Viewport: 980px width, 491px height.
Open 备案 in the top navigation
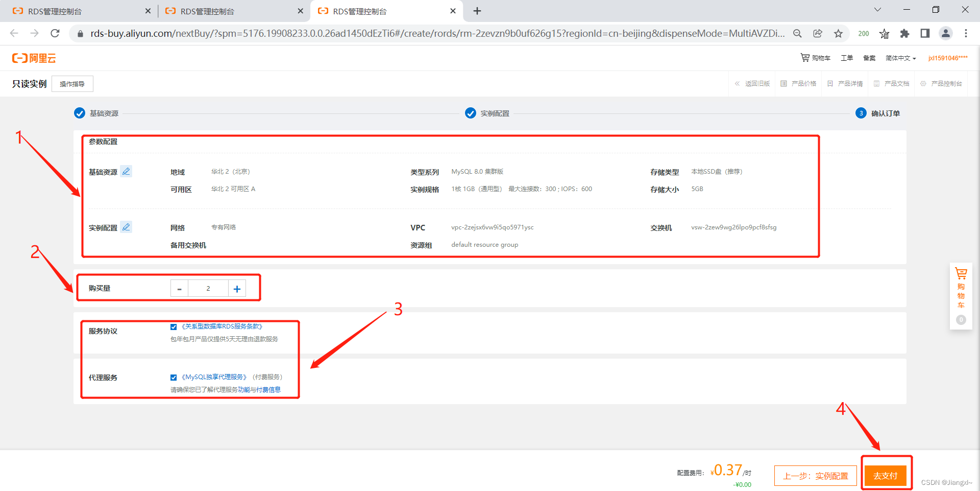(869, 58)
